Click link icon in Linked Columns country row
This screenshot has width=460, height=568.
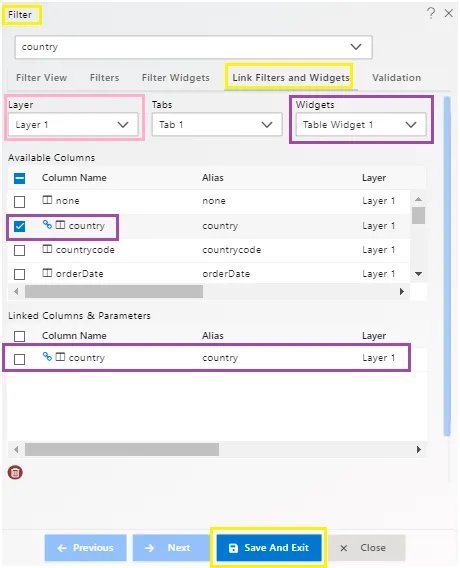tap(47, 356)
